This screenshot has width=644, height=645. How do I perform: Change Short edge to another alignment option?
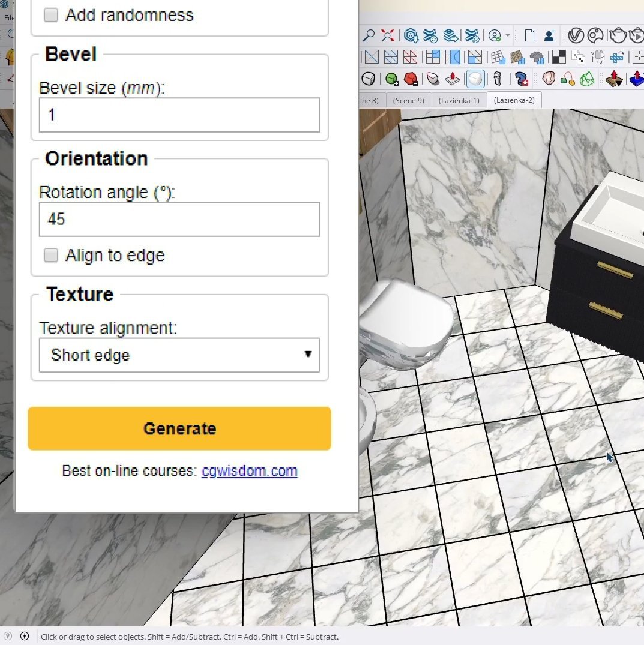click(x=179, y=355)
